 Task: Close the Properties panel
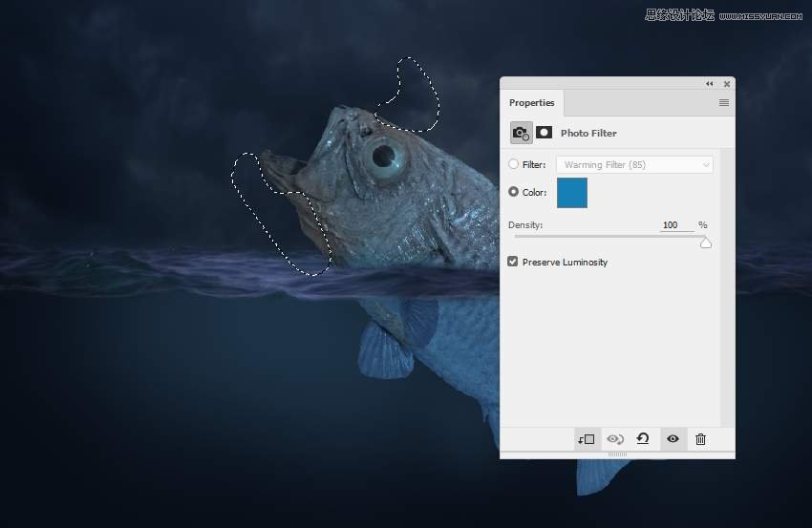pos(727,84)
